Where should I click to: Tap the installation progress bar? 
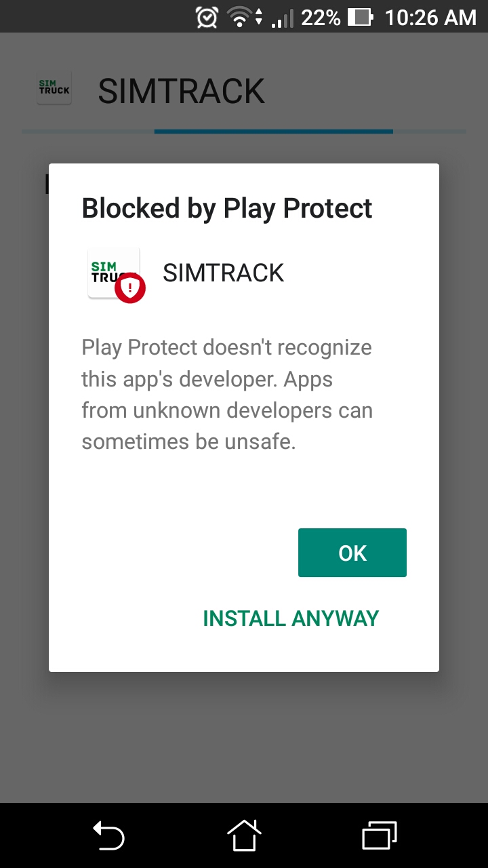(274, 131)
